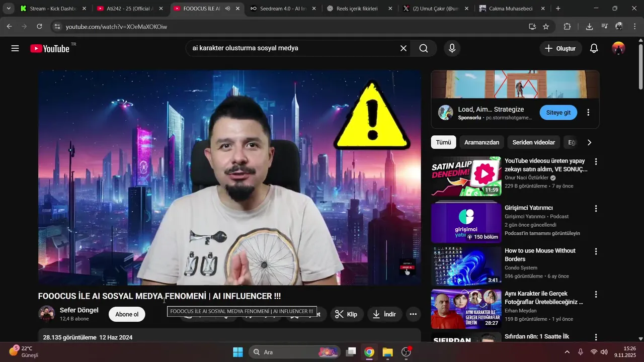Open taskbar volume icon
644x362 pixels.
(x=604, y=352)
